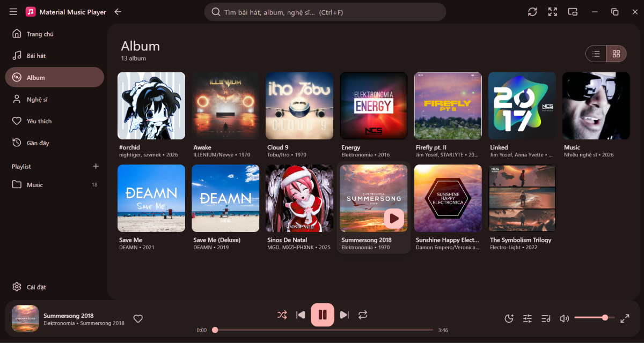Image resolution: width=644 pixels, height=343 pixels.
Task: Toggle repeat mode
Action: click(x=363, y=315)
